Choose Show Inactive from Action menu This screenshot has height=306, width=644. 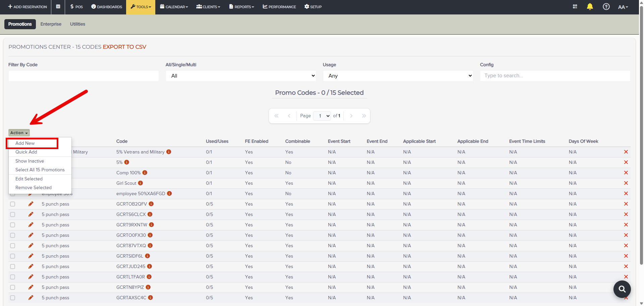[30, 161]
